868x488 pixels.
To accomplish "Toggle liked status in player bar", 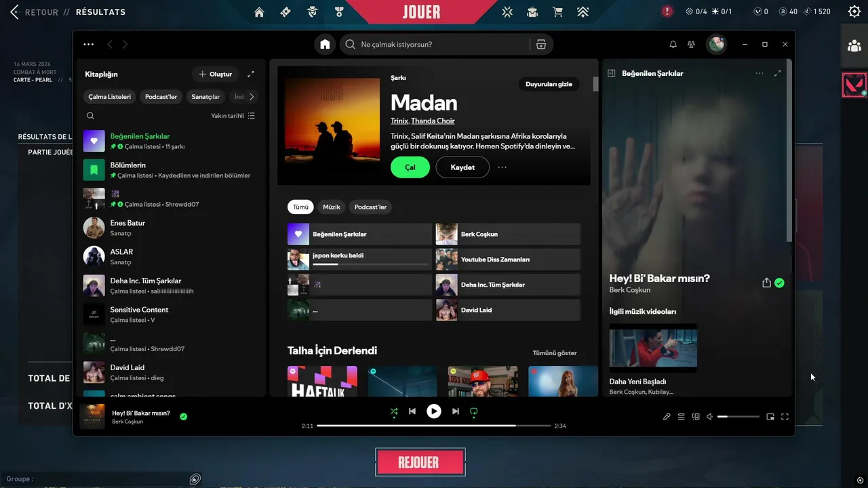I will (183, 416).
